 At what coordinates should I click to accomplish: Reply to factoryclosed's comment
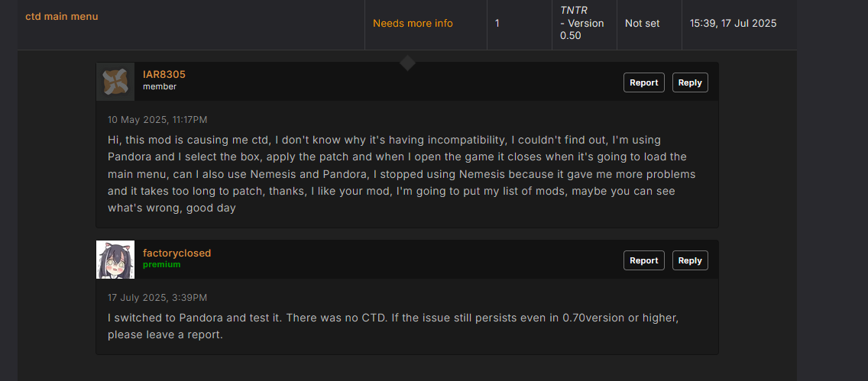tap(689, 260)
